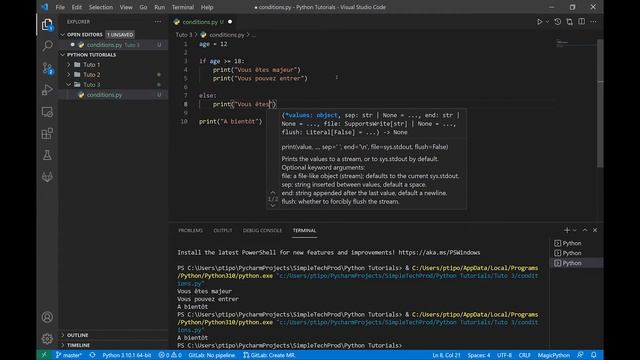Click the editor vertical scrollbar
This screenshot has height=360, width=640.
coord(600,103)
